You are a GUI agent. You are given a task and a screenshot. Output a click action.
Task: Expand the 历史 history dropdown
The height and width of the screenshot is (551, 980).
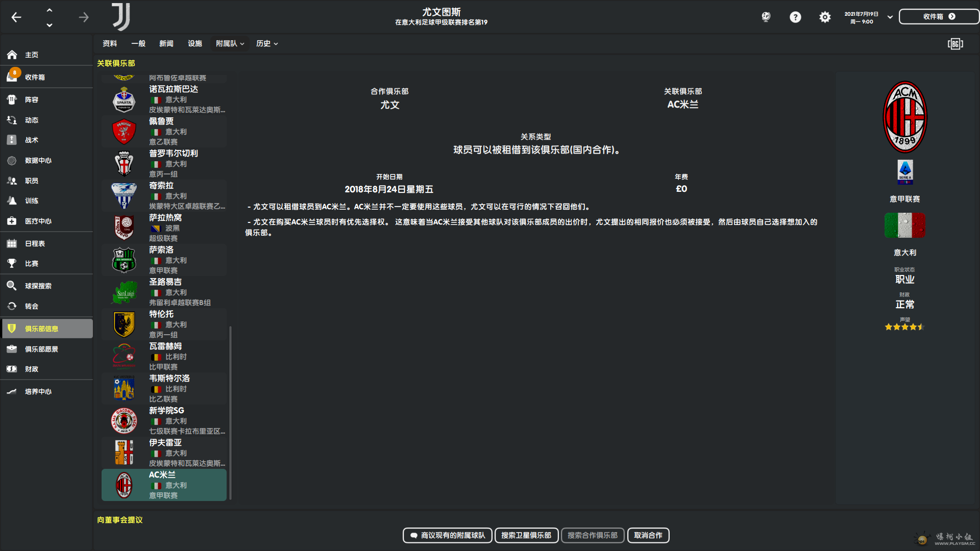coord(267,44)
